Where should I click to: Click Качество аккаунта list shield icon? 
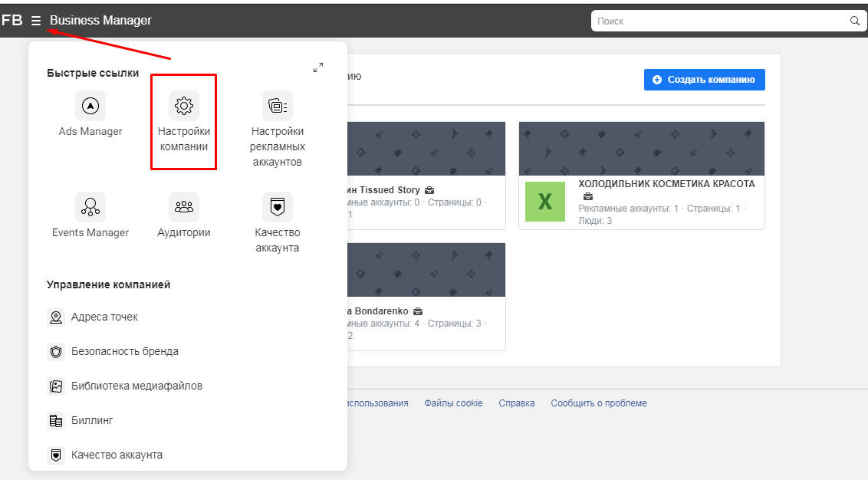point(56,455)
